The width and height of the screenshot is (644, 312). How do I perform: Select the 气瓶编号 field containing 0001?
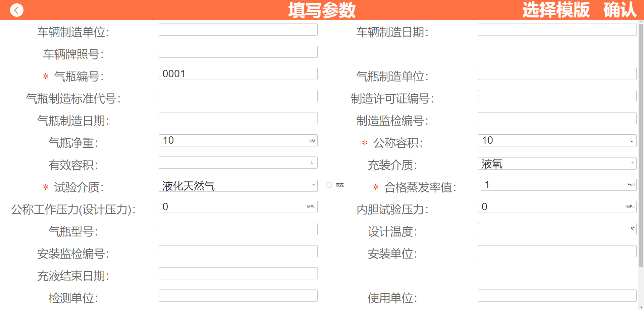[x=238, y=74]
